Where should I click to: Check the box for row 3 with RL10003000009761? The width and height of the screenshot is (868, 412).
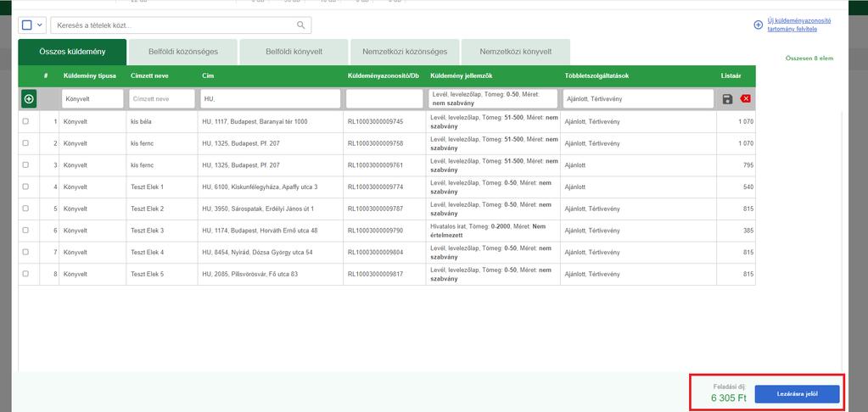[25, 164]
